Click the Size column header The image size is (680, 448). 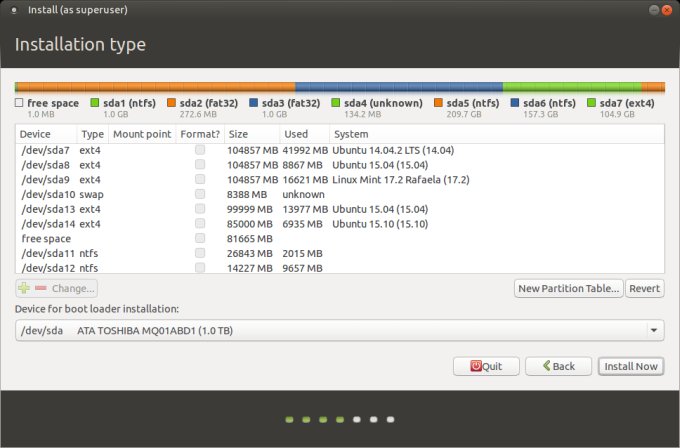coord(252,134)
